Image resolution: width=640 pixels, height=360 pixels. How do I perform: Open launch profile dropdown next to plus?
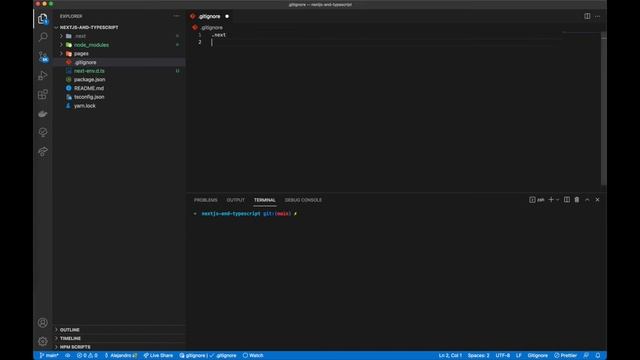pos(558,200)
